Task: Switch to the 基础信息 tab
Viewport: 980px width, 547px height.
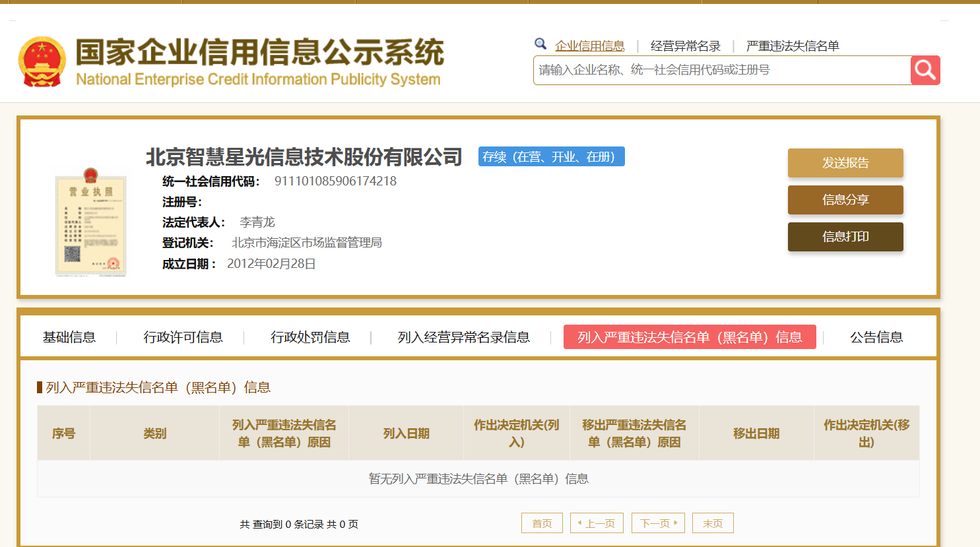Action: (x=69, y=337)
